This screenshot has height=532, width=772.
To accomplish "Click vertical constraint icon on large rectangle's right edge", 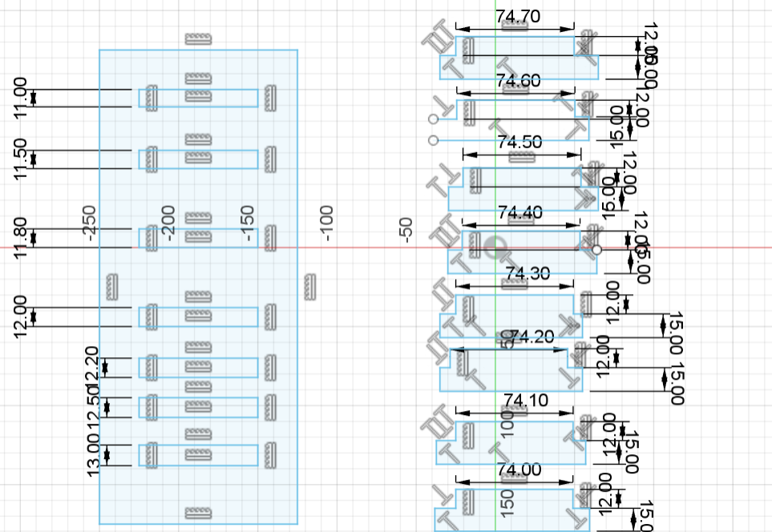I will [x=310, y=285].
